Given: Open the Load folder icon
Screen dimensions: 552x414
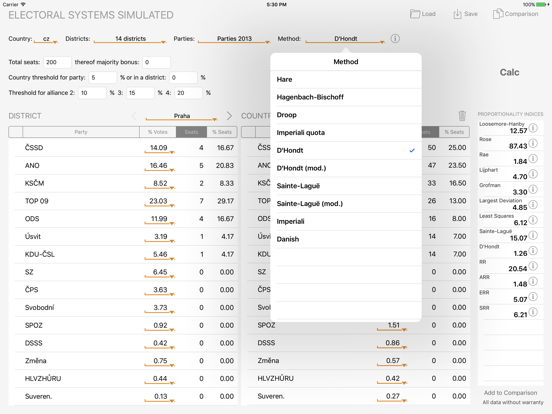Looking at the screenshot, I should [x=415, y=14].
